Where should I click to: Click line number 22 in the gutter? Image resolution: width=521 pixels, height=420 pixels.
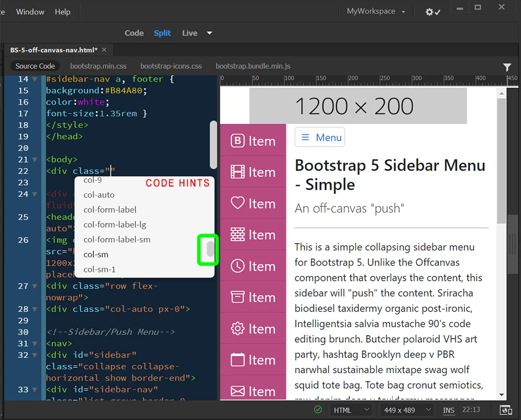point(23,171)
